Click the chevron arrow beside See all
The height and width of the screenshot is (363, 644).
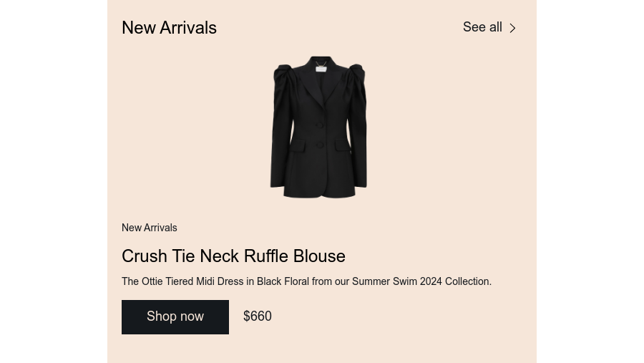(512, 28)
